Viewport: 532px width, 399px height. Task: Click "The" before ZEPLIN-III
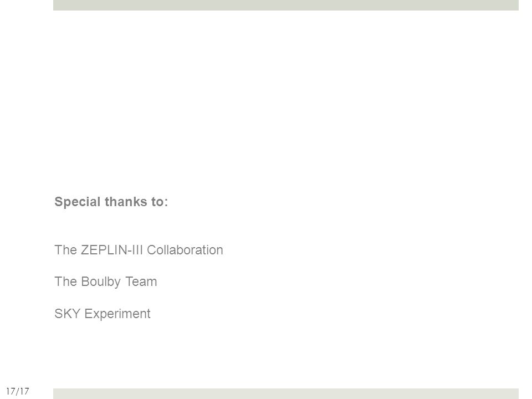(65, 250)
